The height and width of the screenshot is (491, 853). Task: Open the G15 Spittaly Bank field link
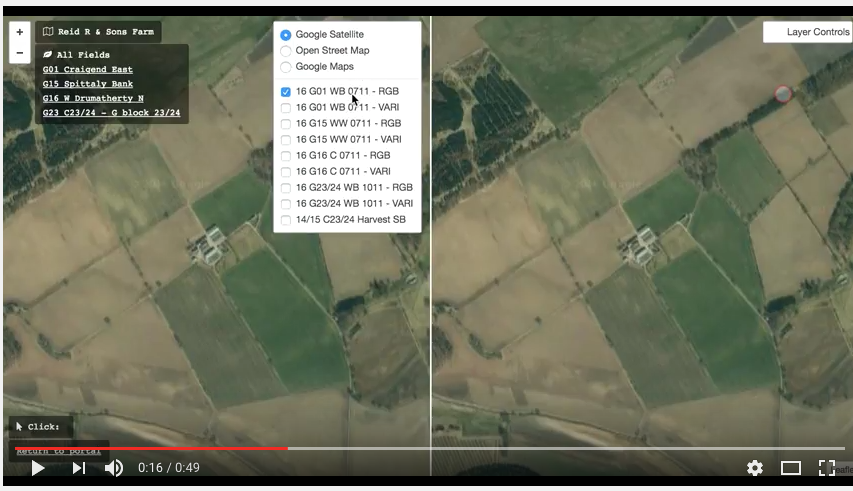tap(88, 84)
